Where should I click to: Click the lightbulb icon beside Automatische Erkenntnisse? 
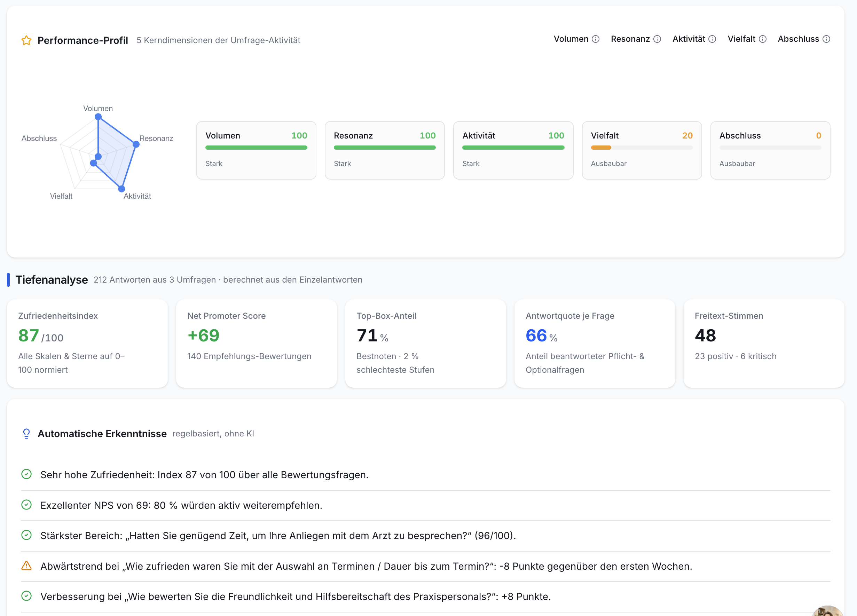[26, 433]
